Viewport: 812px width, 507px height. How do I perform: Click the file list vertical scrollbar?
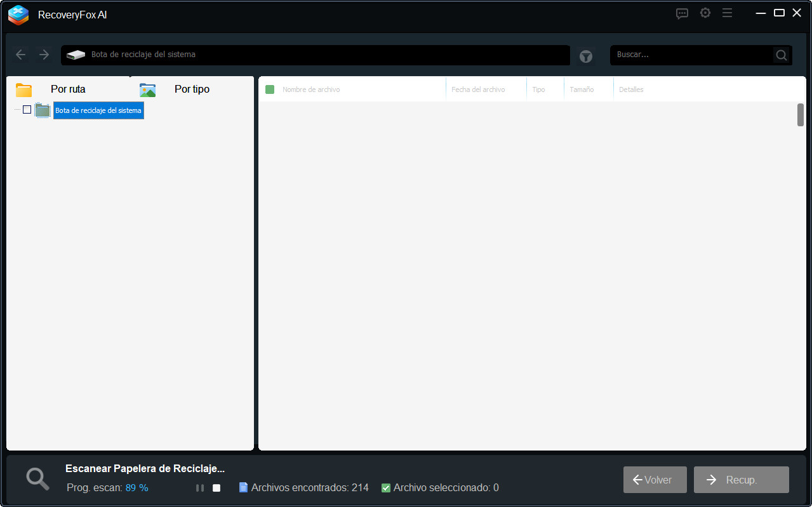coord(801,115)
